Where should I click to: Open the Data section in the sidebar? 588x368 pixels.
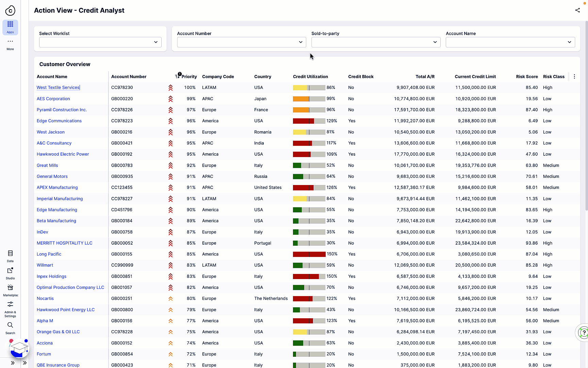coord(10,256)
